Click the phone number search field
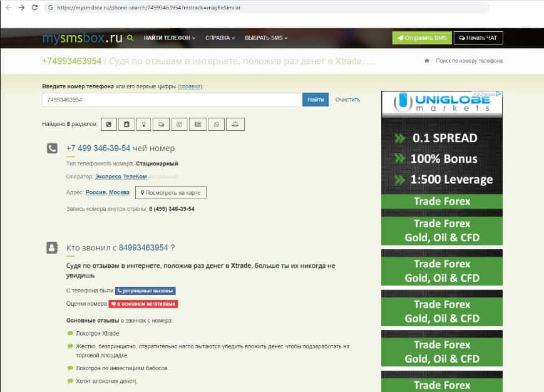Viewport: 544px width, 392px height. tap(172, 100)
